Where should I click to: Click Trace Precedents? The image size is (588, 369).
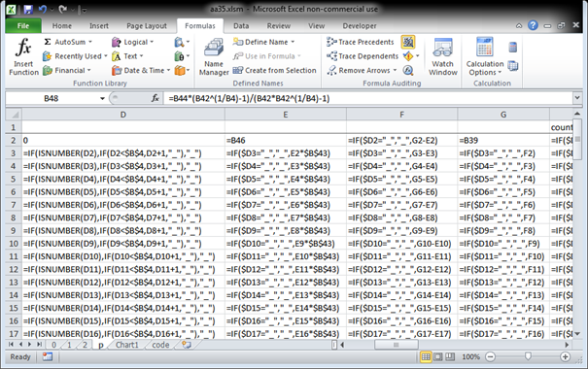[361, 42]
